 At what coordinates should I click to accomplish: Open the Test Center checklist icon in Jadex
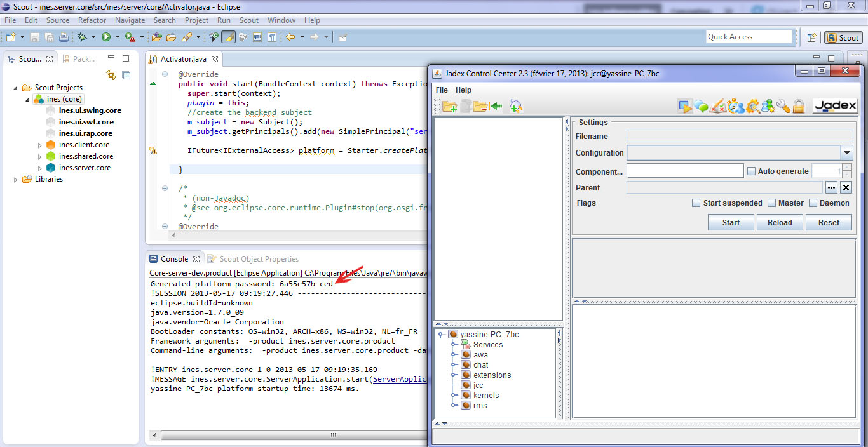coord(718,106)
